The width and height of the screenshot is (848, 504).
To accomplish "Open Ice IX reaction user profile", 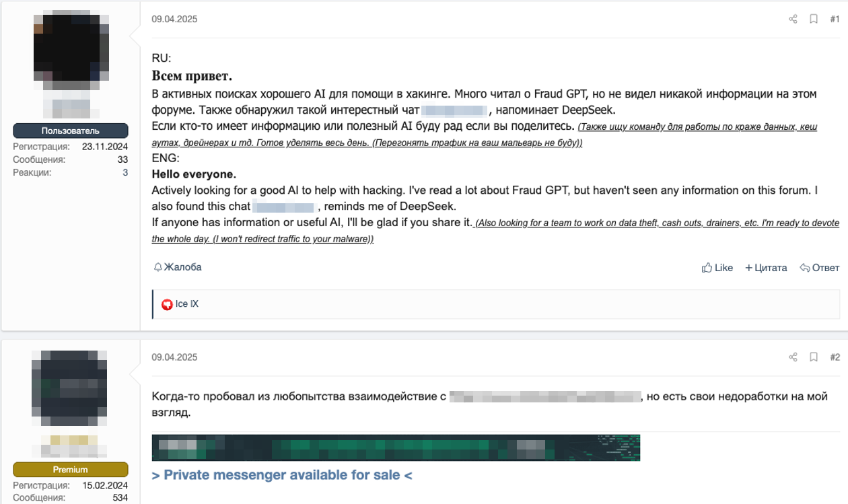I will pyautogui.click(x=187, y=304).
